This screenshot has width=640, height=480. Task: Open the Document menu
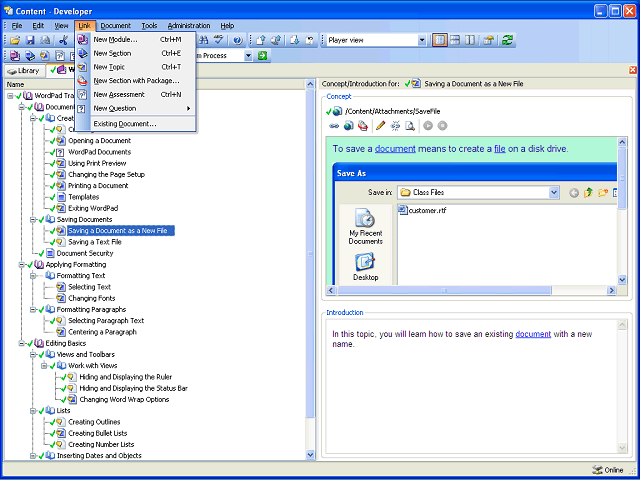pyautogui.click(x=116, y=26)
